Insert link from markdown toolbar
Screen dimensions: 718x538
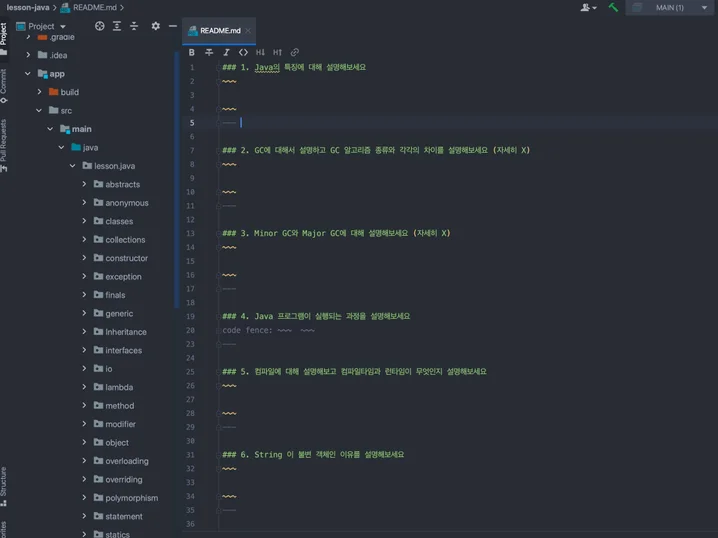[x=294, y=52]
